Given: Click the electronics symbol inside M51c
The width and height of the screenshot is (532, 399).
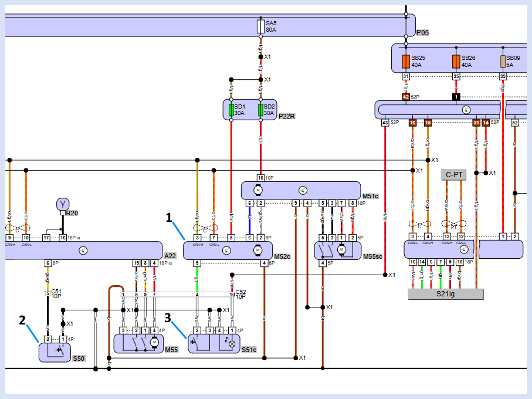Looking at the screenshot, I should pos(303,190).
